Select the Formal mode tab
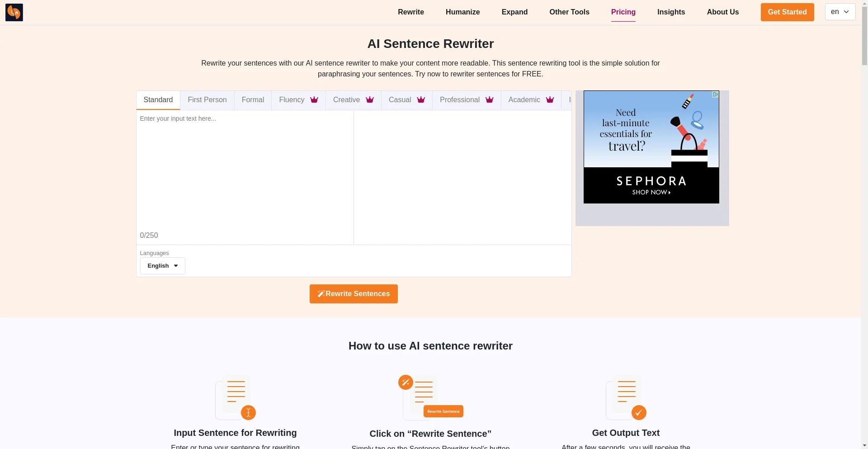Screen dimensions: 868x449 pyautogui.click(x=253, y=100)
